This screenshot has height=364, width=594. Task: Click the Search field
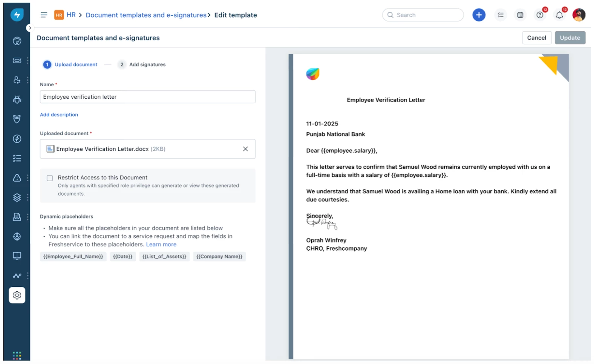(x=423, y=15)
